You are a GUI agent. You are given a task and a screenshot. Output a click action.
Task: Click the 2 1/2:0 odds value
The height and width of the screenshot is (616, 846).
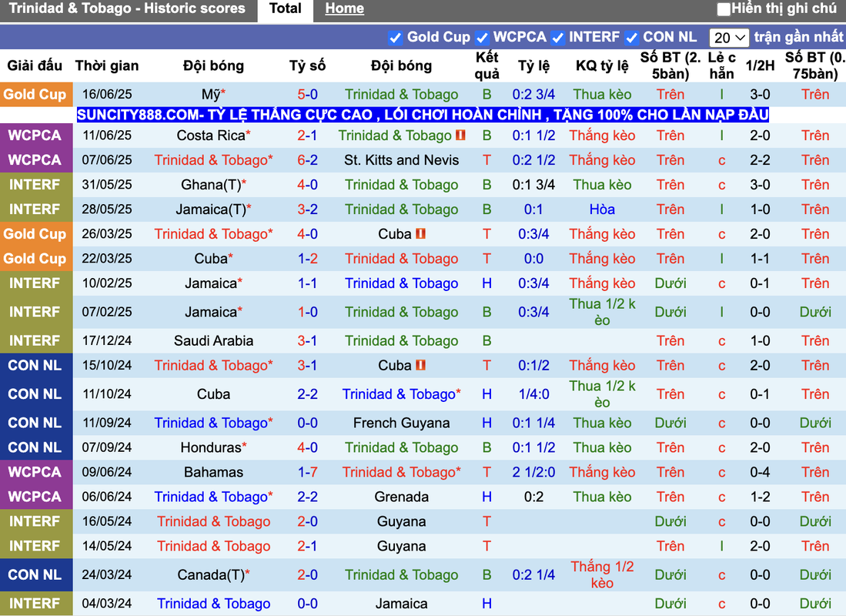(533, 472)
